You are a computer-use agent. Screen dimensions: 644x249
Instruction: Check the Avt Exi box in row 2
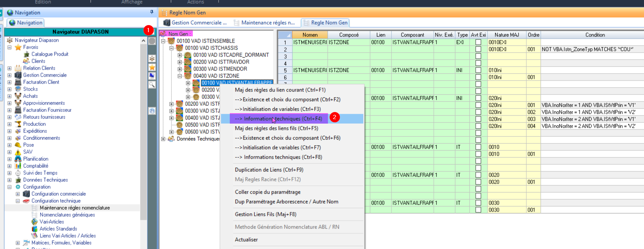click(478, 49)
